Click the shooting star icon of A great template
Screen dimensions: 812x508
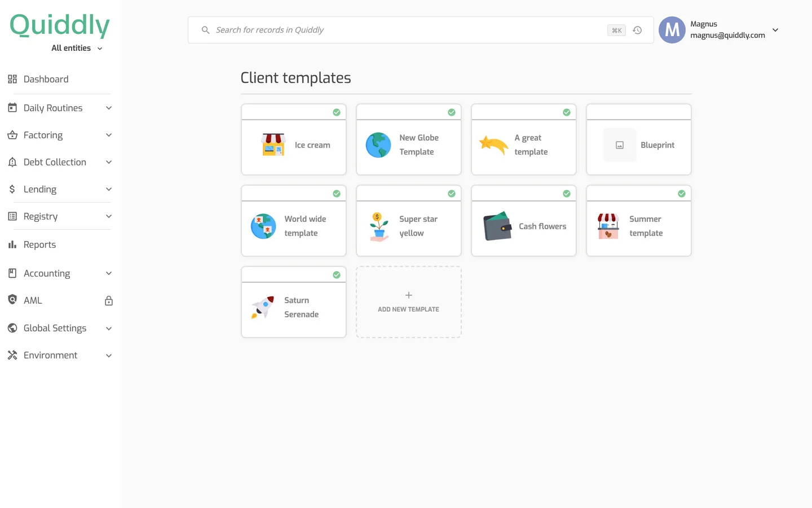point(493,145)
